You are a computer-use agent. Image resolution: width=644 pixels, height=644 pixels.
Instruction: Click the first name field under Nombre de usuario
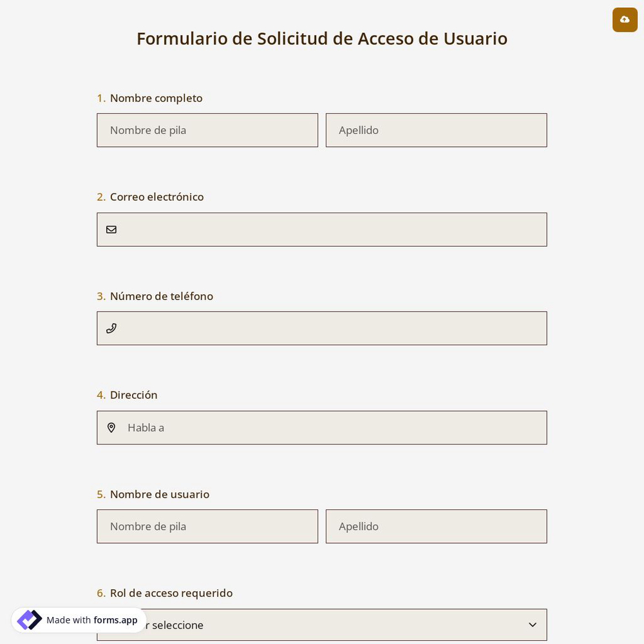click(x=207, y=526)
